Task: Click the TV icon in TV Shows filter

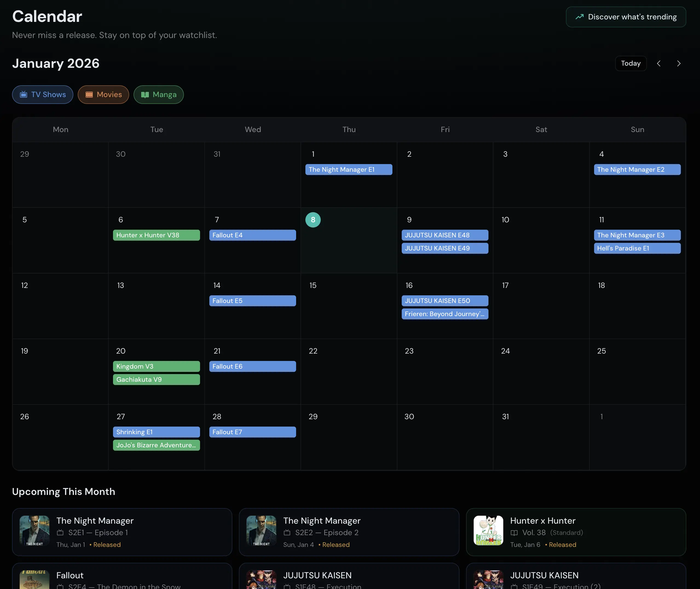Action: tap(23, 95)
